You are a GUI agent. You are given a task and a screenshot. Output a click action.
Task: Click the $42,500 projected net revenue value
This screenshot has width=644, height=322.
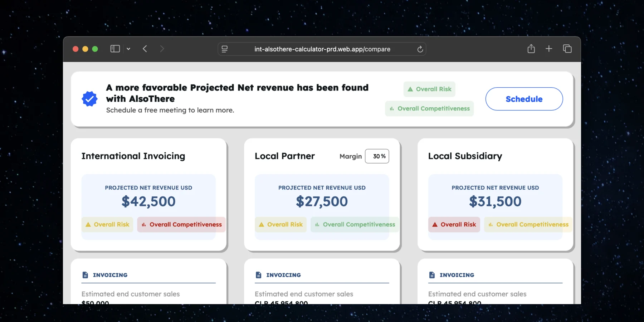point(148,201)
